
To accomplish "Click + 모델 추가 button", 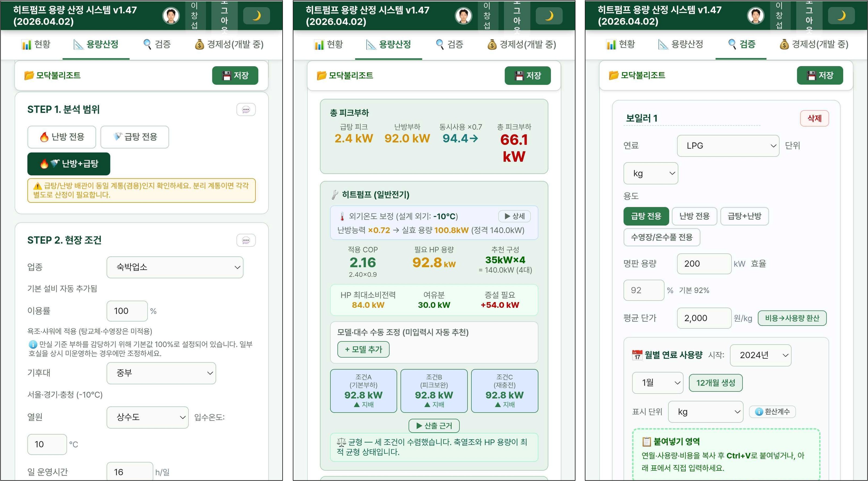I will coord(363,349).
